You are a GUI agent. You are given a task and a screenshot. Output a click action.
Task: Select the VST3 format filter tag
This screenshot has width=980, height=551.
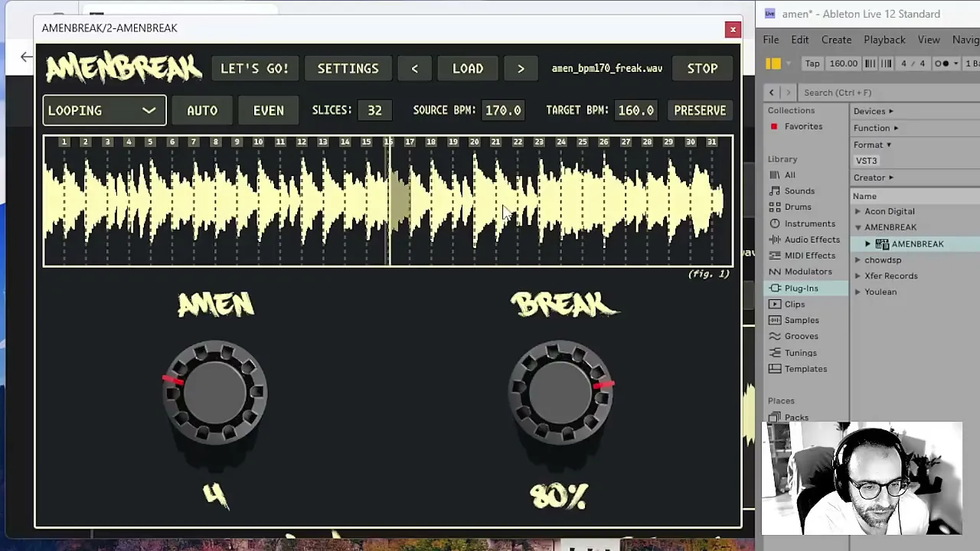tap(867, 161)
